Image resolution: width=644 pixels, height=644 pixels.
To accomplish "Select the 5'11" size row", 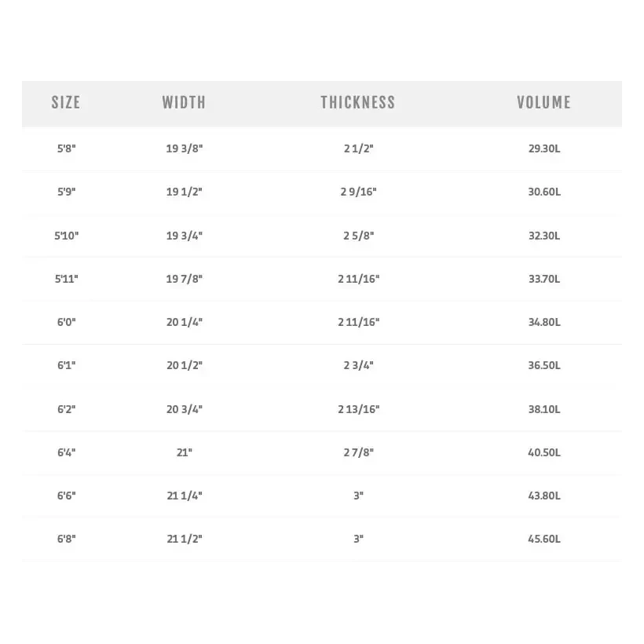I will (x=67, y=279).
